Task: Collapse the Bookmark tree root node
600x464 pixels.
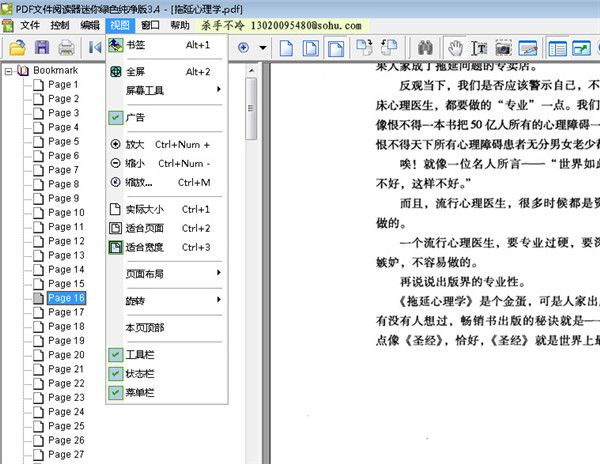Action: [8, 71]
